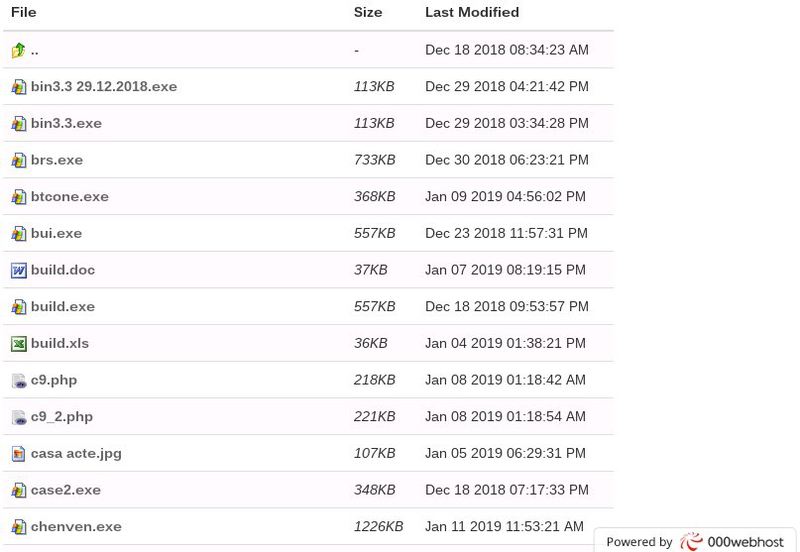Open the bin3.3 29.12.2018.exe file link
The height and width of the screenshot is (552, 800).
(x=103, y=86)
